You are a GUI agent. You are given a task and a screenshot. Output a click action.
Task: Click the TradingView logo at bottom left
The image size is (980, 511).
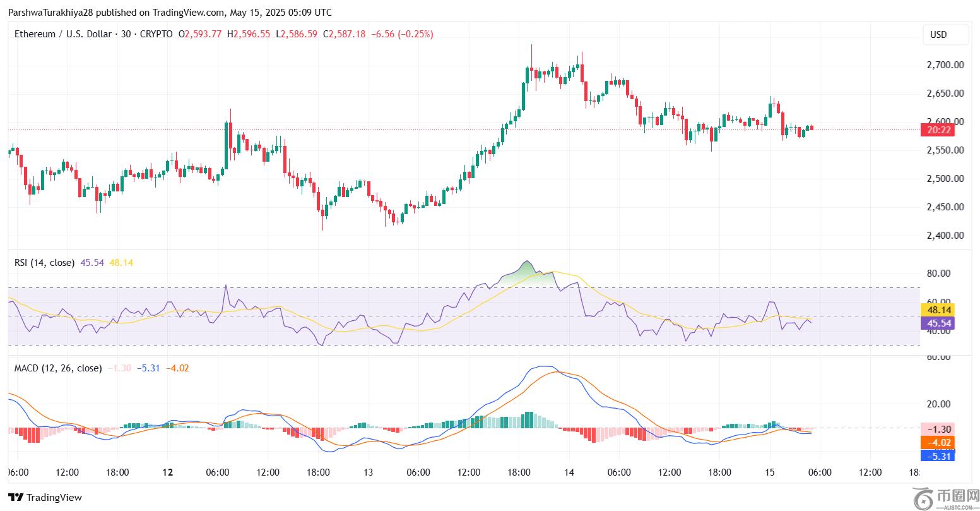pyautogui.click(x=45, y=497)
